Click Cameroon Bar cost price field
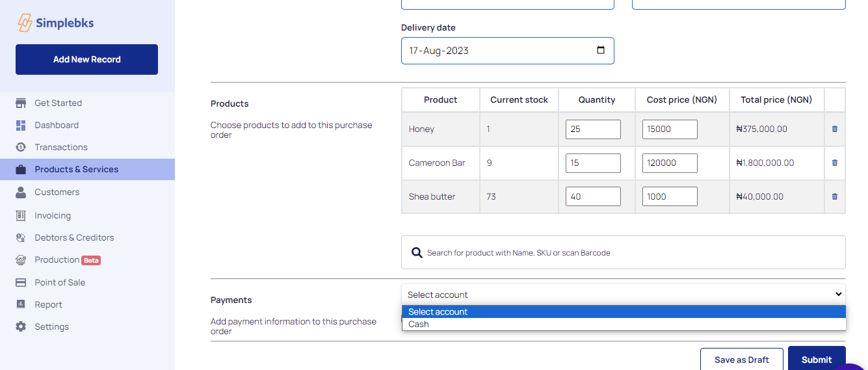Screen dimensions: 868x370 point(670,163)
